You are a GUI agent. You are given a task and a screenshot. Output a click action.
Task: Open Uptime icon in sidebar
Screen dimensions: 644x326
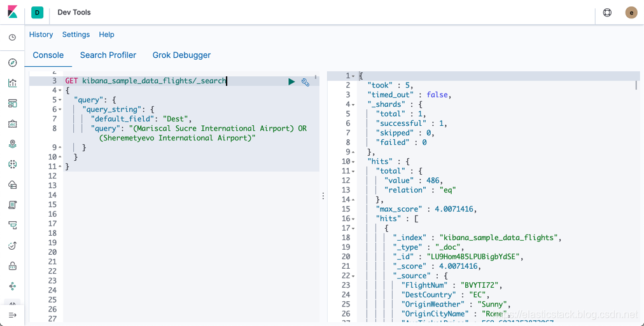point(12,245)
